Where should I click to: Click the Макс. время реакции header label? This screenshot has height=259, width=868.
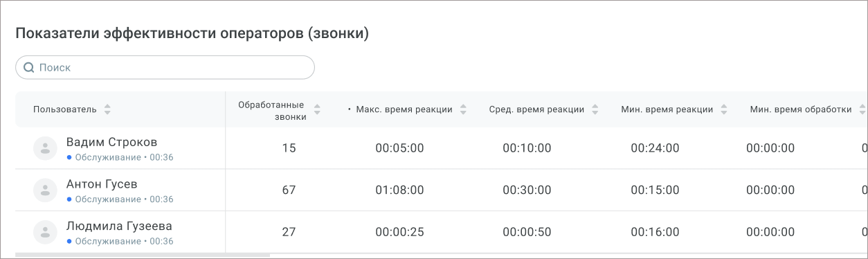pyautogui.click(x=404, y=109)
